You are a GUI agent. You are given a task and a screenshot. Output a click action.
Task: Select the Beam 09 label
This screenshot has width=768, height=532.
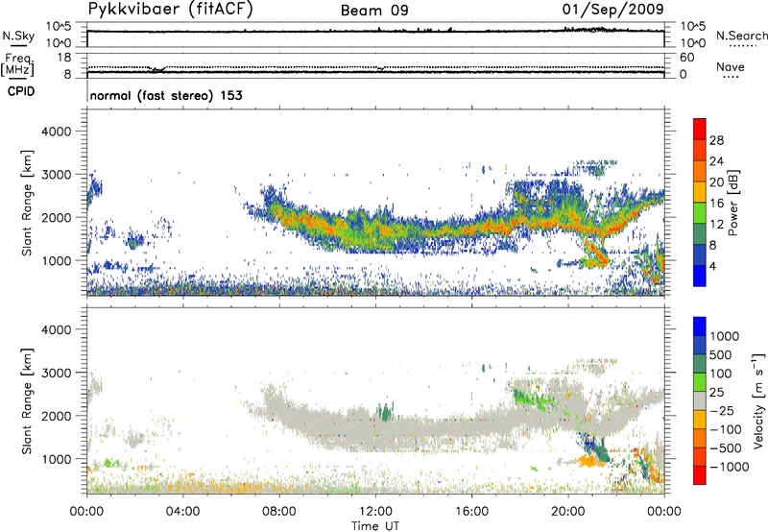pyautogui.click(x=374, y=11)
